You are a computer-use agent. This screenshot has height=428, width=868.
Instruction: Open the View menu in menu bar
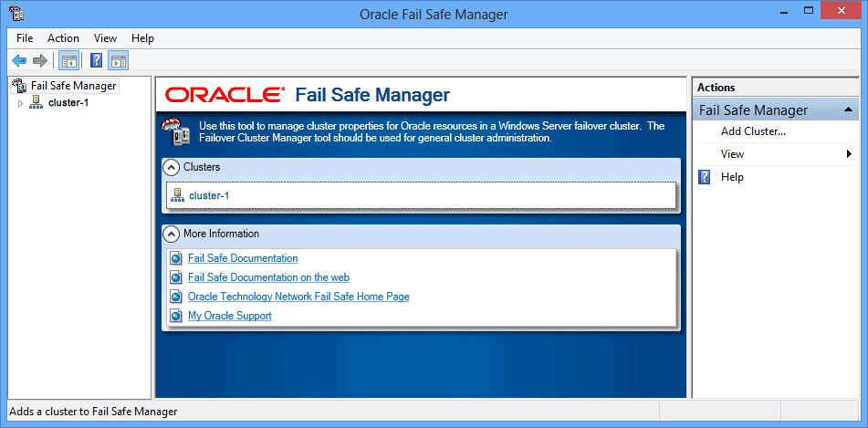(105, 38)
